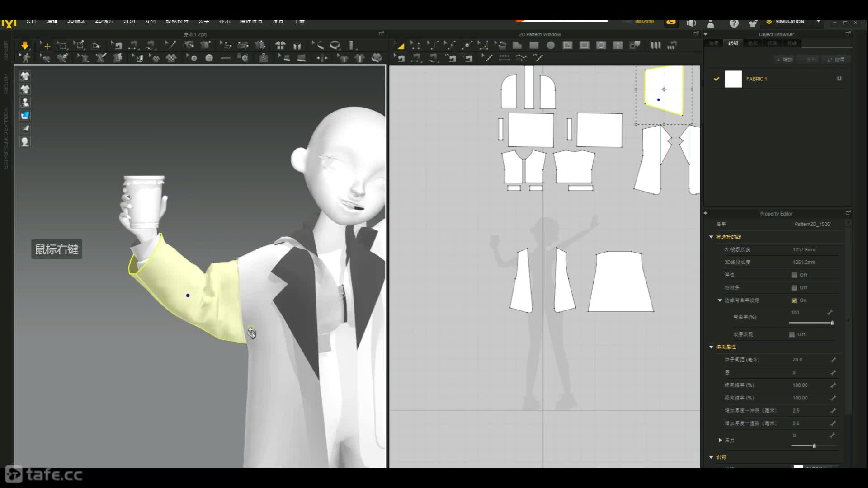Click the 增加 add fabric button

pos(785,60)
